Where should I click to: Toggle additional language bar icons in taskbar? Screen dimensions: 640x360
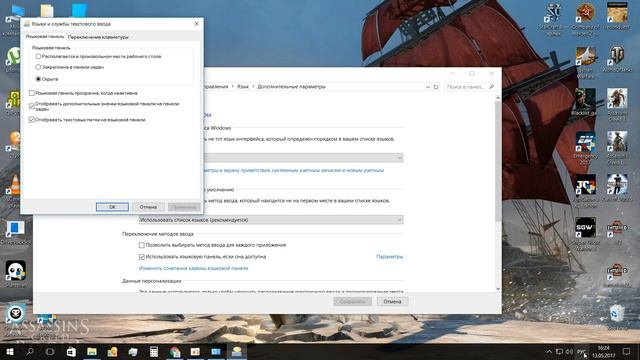31,106
